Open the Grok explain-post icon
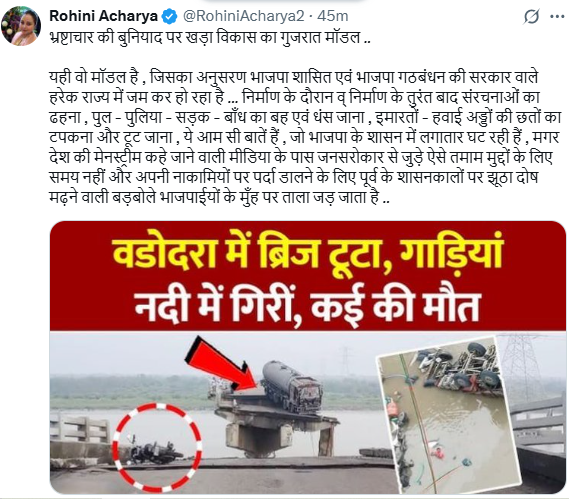Image resolution: width=569 pixels, height=499 pixels. click(531, 16)
